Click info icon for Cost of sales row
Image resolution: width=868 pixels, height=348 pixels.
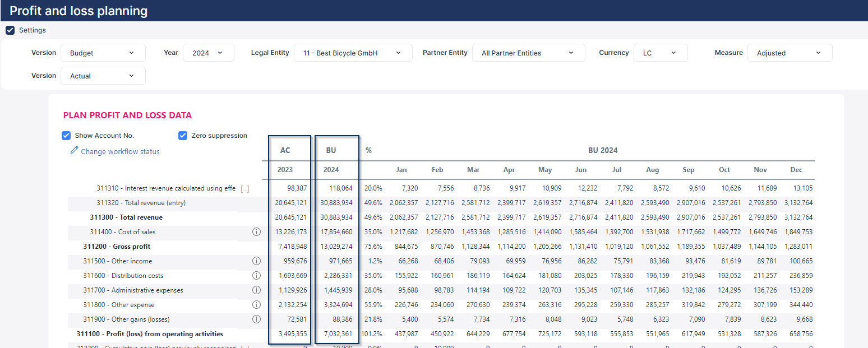coord(257,232)
